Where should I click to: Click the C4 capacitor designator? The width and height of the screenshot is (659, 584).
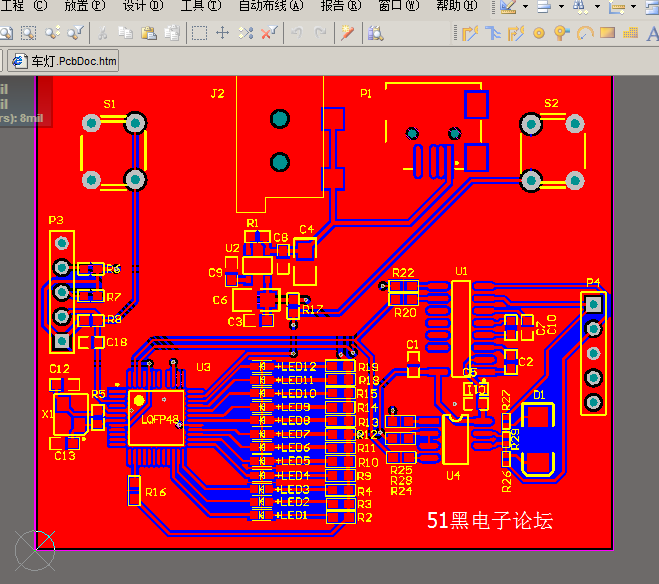click(x=306, y=229)
